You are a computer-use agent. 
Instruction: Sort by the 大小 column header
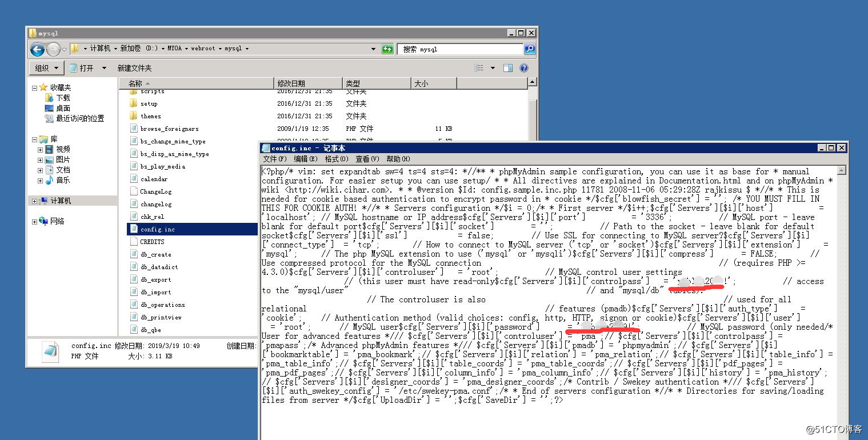tap(434, 83)
